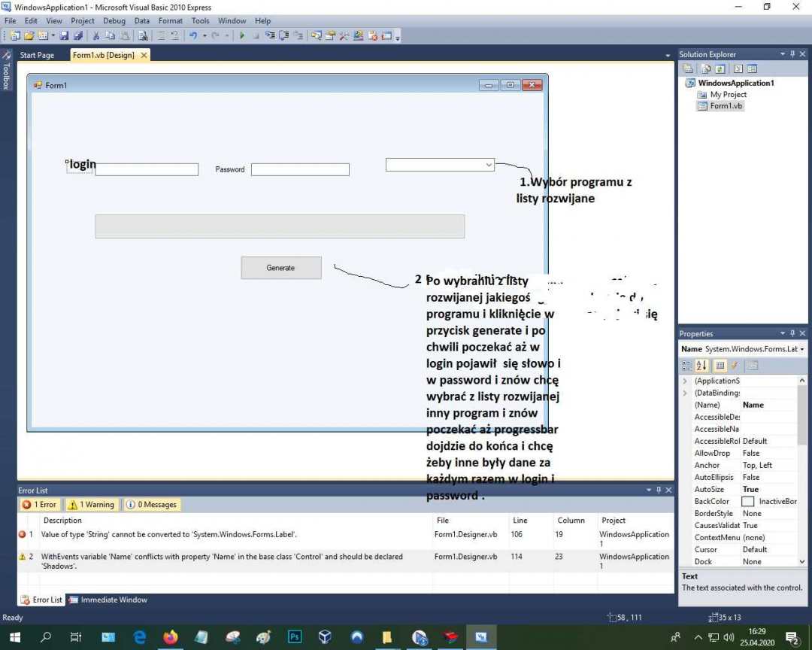Toggle the 1 Error filter
Screen dimensions: 812x650
point(39,505)
